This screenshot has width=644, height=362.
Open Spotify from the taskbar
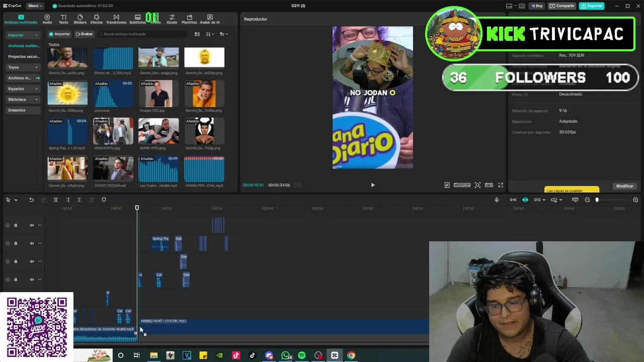click(302, 355)
